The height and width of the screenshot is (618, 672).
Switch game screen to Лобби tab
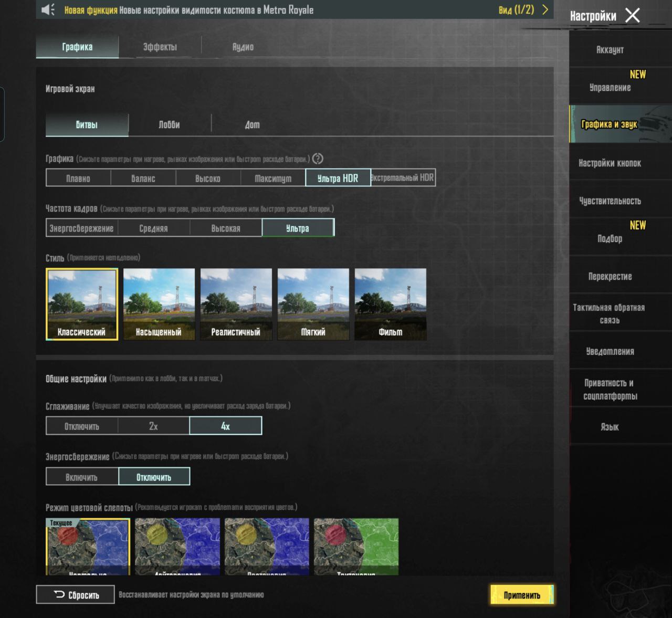(170, 124)
